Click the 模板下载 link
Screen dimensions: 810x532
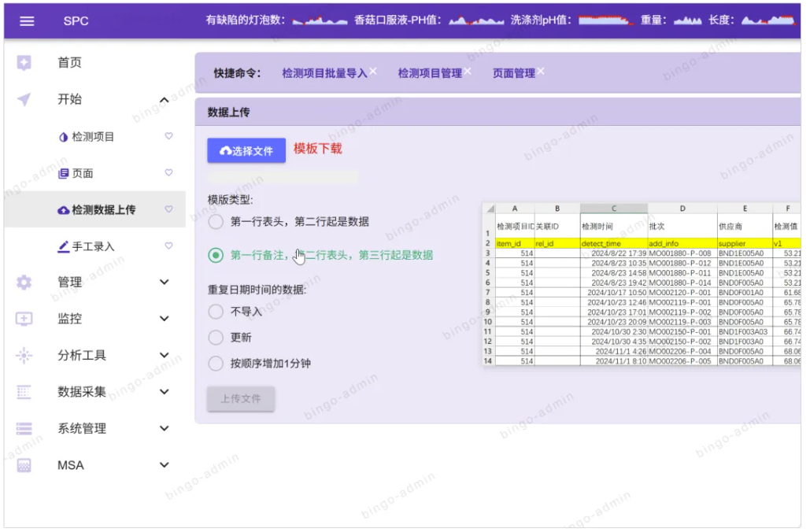318,149
